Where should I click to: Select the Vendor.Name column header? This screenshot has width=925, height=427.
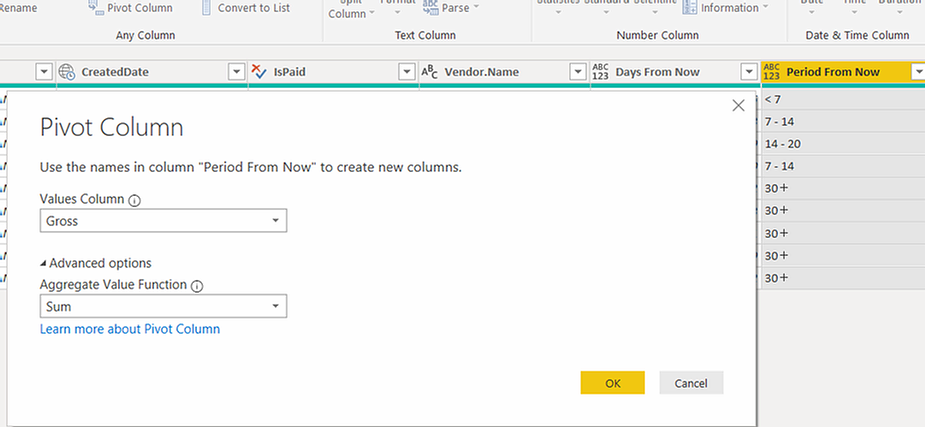[x=504, y=72]
